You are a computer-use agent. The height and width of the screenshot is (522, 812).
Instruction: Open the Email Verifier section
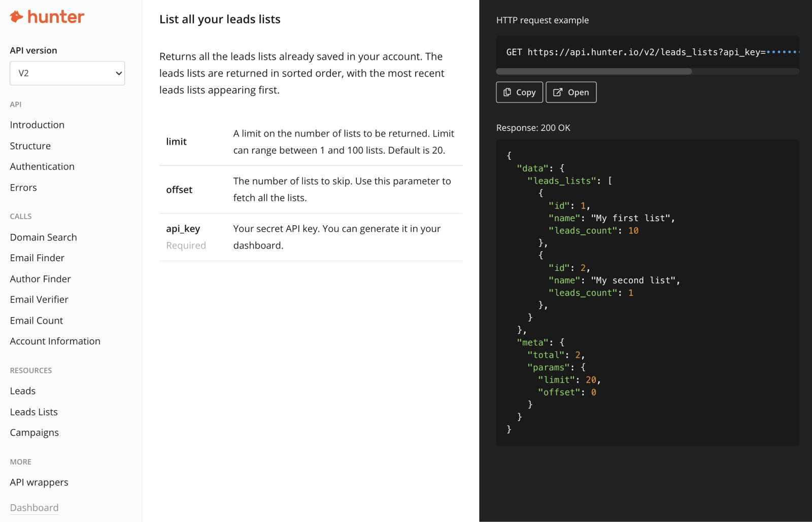(39, 299)
